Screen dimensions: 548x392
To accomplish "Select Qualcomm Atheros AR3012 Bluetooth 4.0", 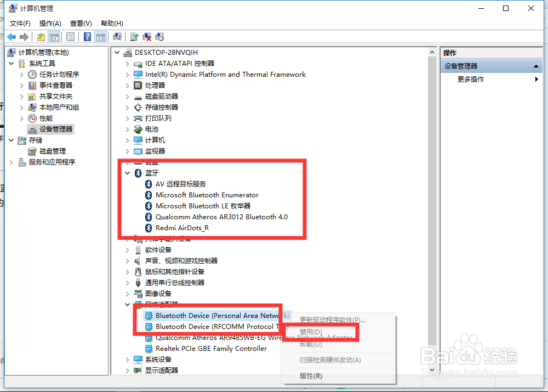I will coord(221,217).
